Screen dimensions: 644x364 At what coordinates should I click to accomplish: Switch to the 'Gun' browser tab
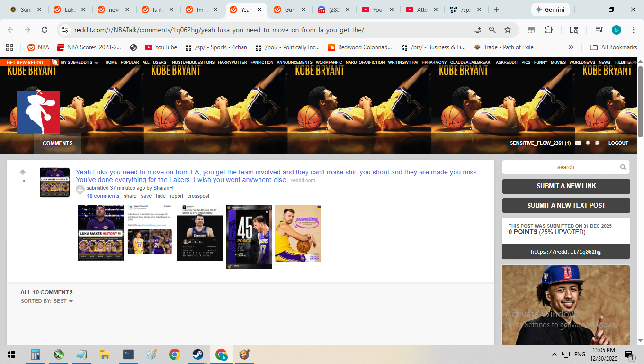(x=289, y=9)
